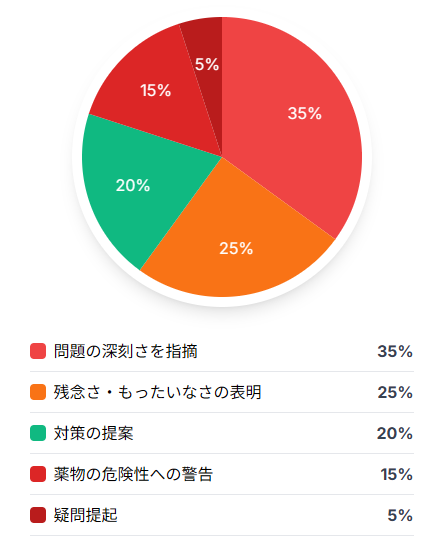Click the 20% value in legend
Image resolution: width=439 pixels, height=549 pixels.
[395, 433]
